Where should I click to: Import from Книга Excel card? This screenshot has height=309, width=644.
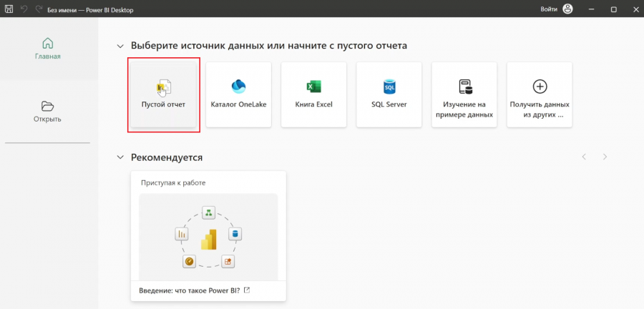tap(314, 95)
